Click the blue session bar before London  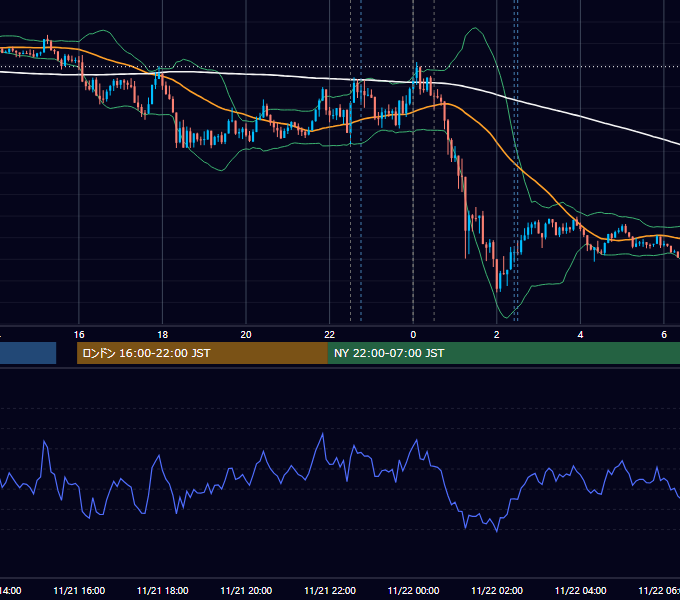[x=28, y=353]
